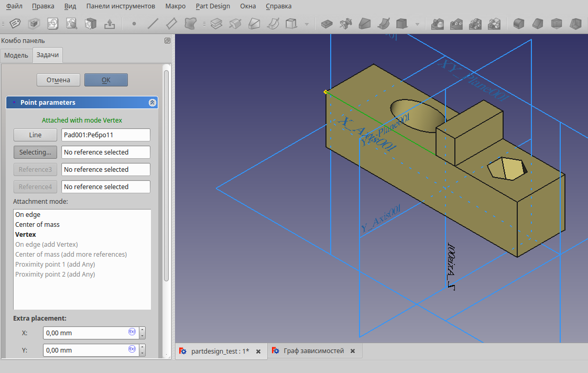Open the Part Design menu
This screenshot has width=588, height=373.
[x=213, y=6]
